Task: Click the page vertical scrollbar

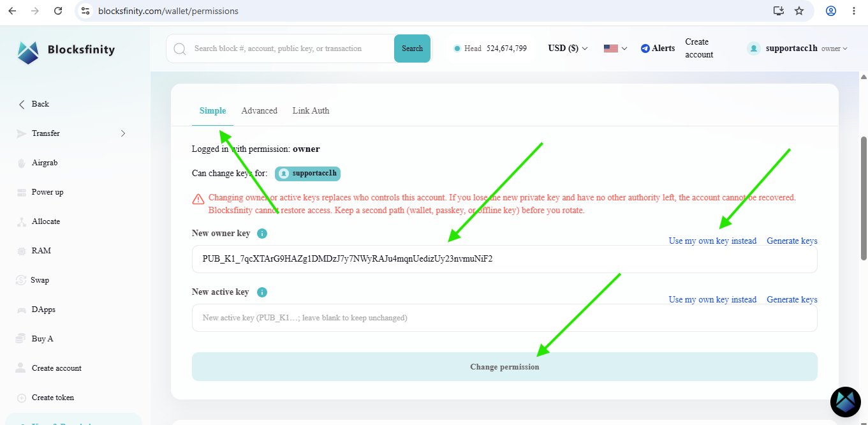Action: 864,198
